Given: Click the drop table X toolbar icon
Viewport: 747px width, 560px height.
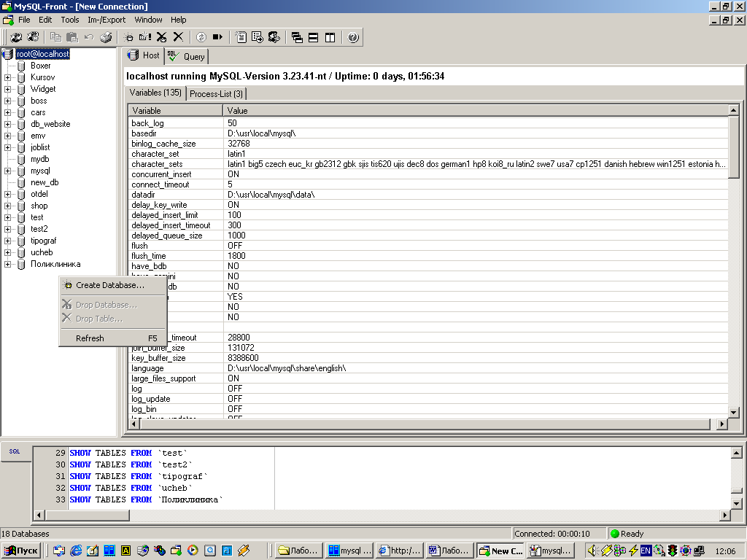Looking at the screenshot, I should point(178,37).
